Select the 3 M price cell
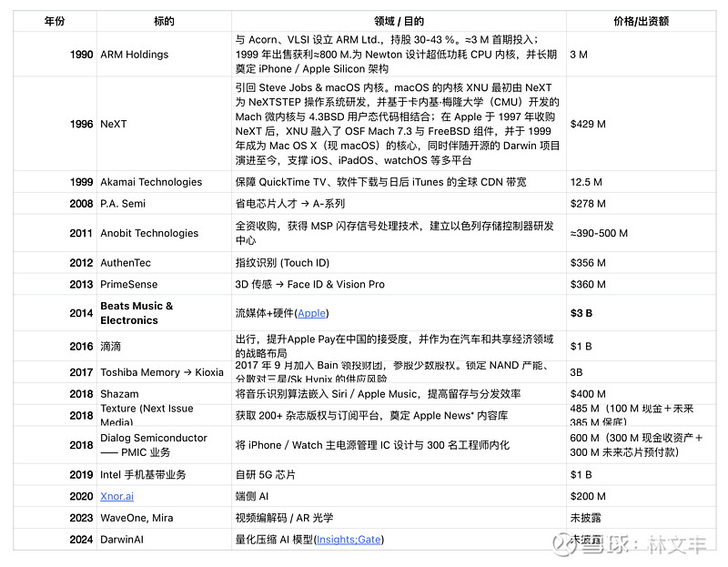The height and width of the screenshot is (567, 728). (x=642, y=55)
